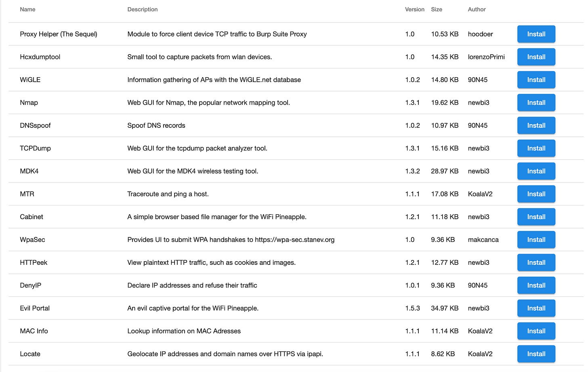Image resolution: width=588 pixels, height=372 pixels.
Task: Install the DenyIP module
Action: coord(536,285)
